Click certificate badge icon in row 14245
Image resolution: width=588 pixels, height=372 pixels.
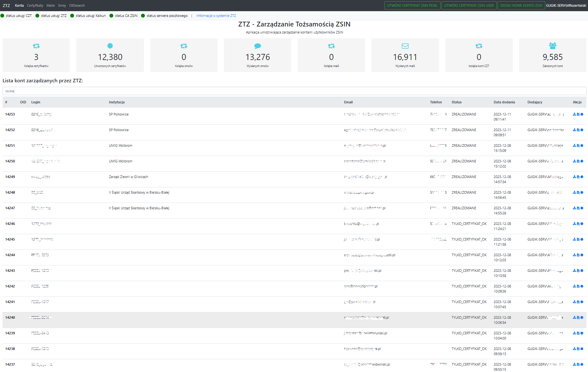582,239
